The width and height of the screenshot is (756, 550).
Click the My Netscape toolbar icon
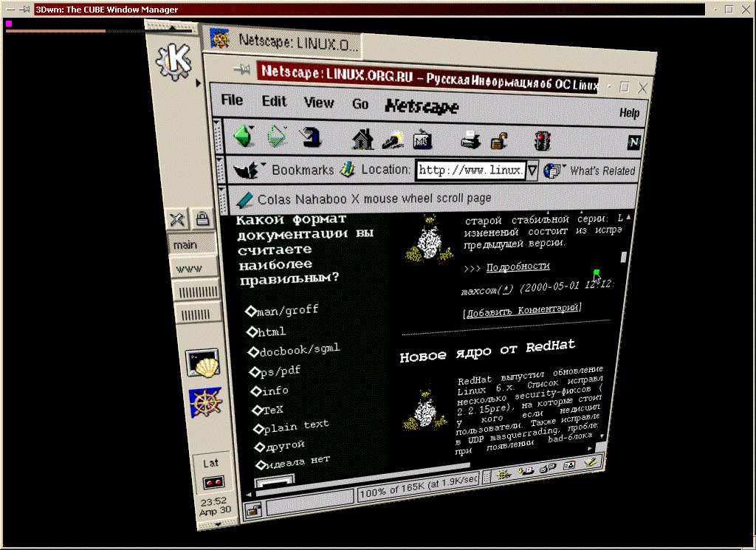(423, 140)
